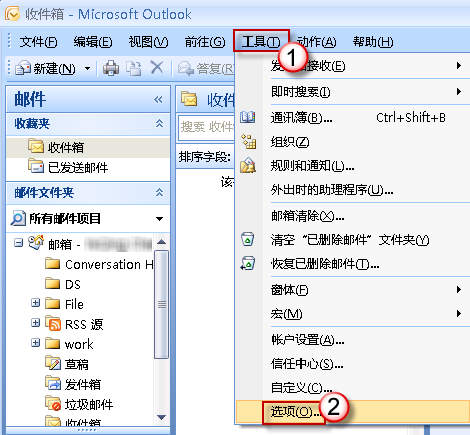Open the 新建 button dropdown arrow
The width and height of the screenshot is (470, 435).
tap(87, 69)
